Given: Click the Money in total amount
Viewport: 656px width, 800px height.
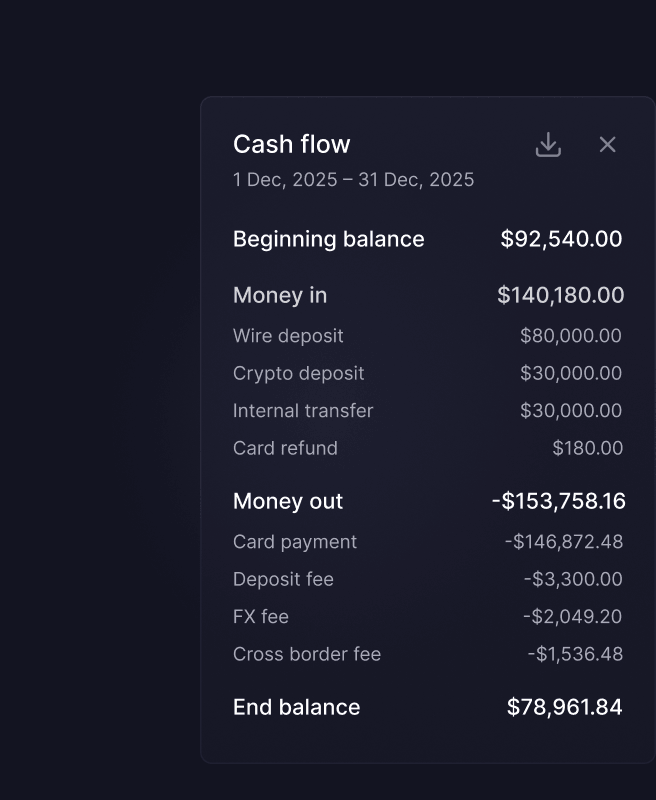Looking at the screenshot, I should coord(560,295).
